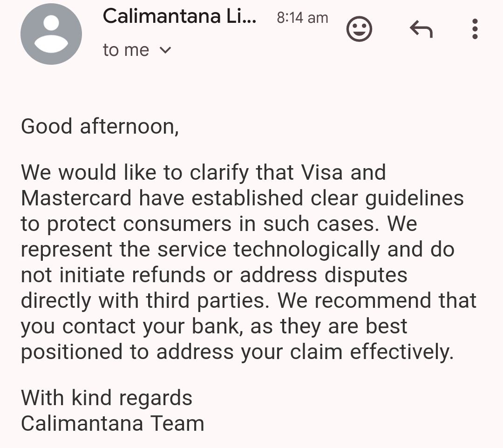Click the word "technologically" in the email
The width and height of the screenshot is (503, 448).
point(306,250)
